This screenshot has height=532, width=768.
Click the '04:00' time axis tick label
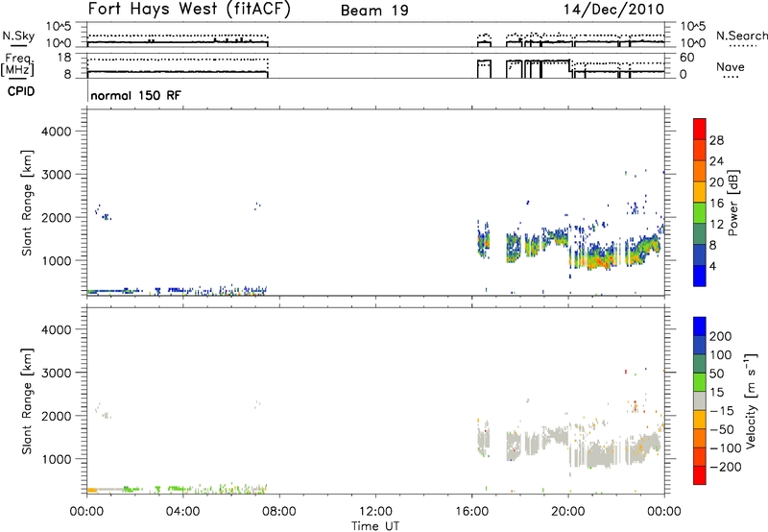click(x=182, y=512)
